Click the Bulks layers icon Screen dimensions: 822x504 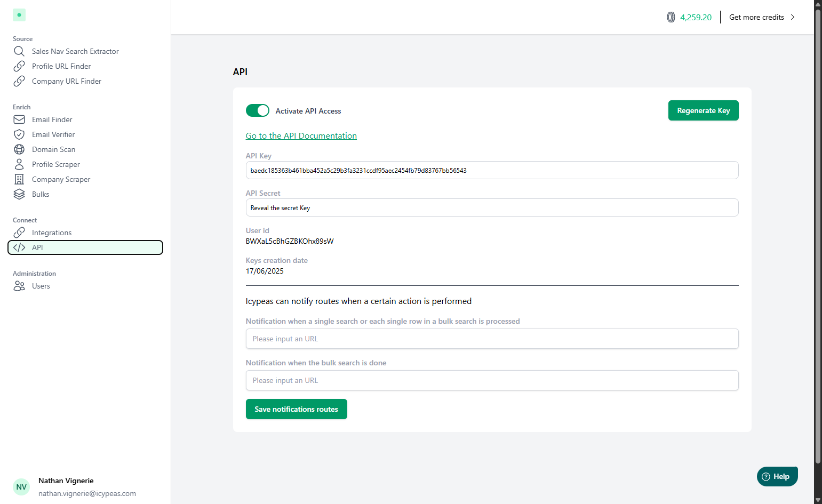[19, 194]
